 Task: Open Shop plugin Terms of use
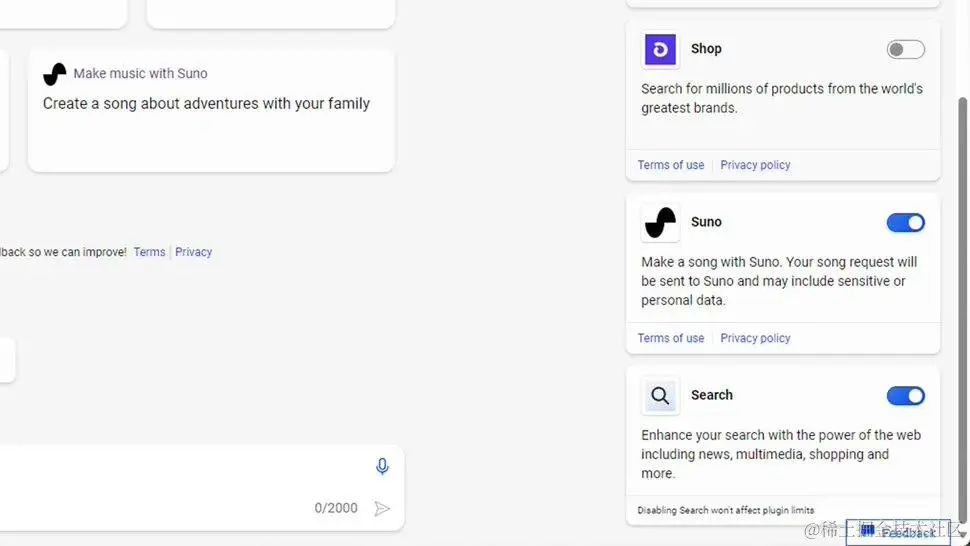[671, 165]
